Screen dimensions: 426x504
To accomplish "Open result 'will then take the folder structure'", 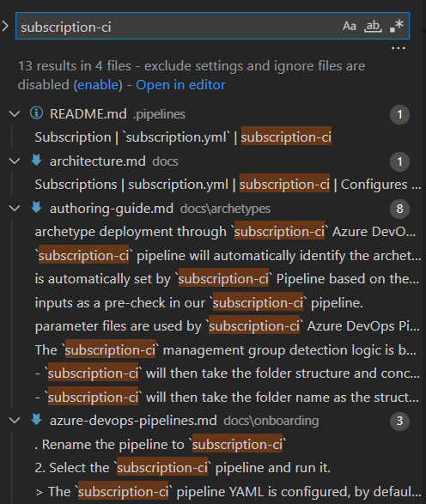I will (228, 373).
